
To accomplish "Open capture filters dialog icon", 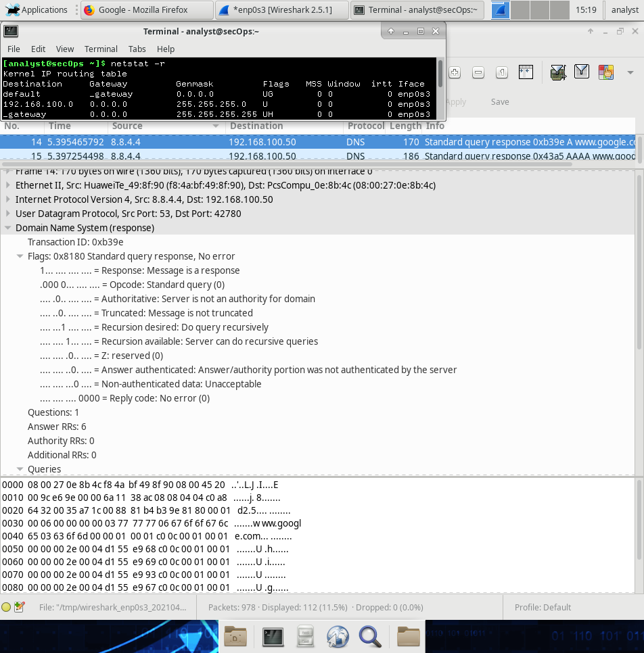I will click(x=558, y=72).
